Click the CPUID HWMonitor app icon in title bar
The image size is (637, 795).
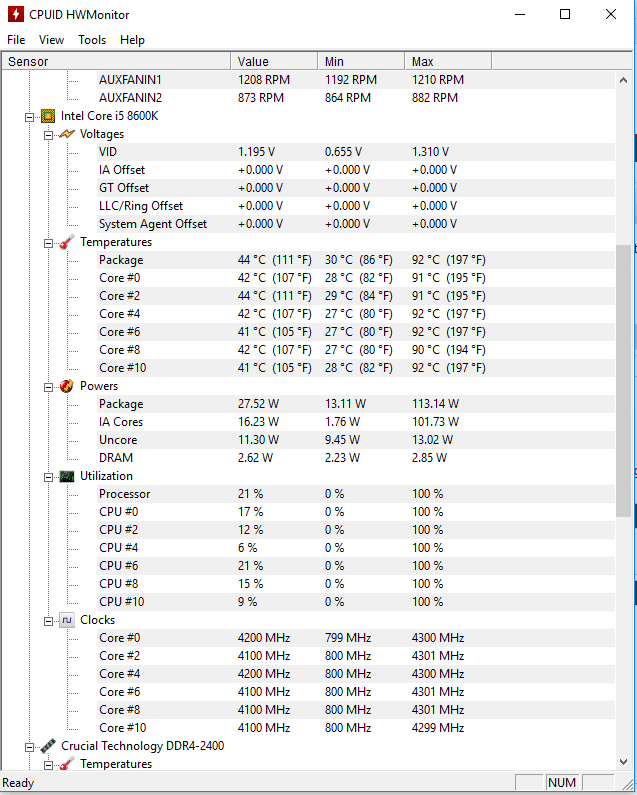(x=16, y=14)
